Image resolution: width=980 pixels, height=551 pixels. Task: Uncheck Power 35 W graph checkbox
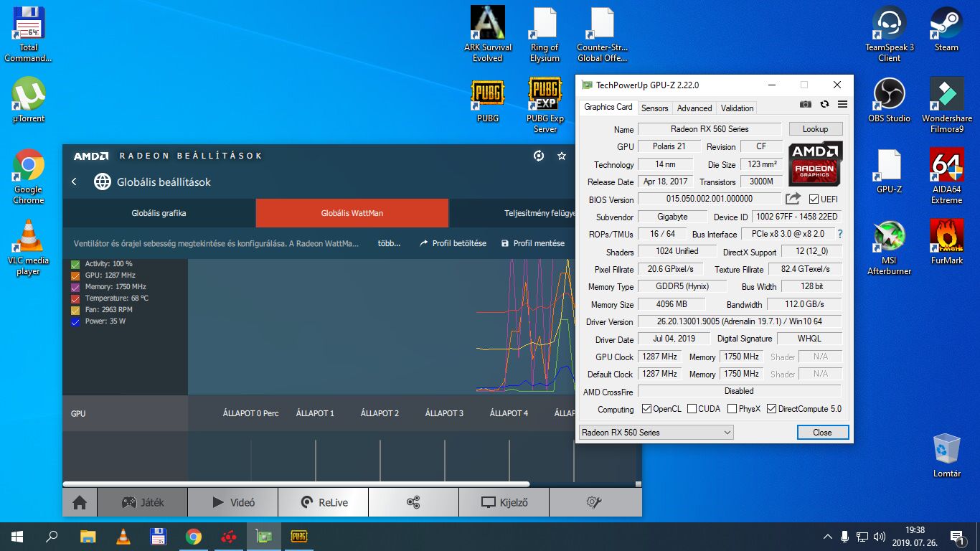[x=75, y=321]
